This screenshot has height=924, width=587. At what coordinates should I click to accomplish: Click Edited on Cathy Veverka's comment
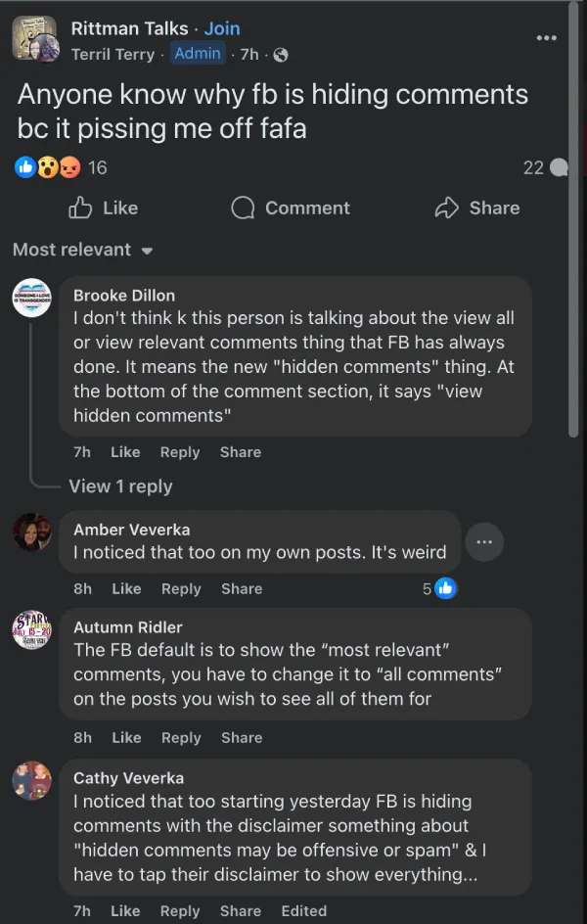303,910
